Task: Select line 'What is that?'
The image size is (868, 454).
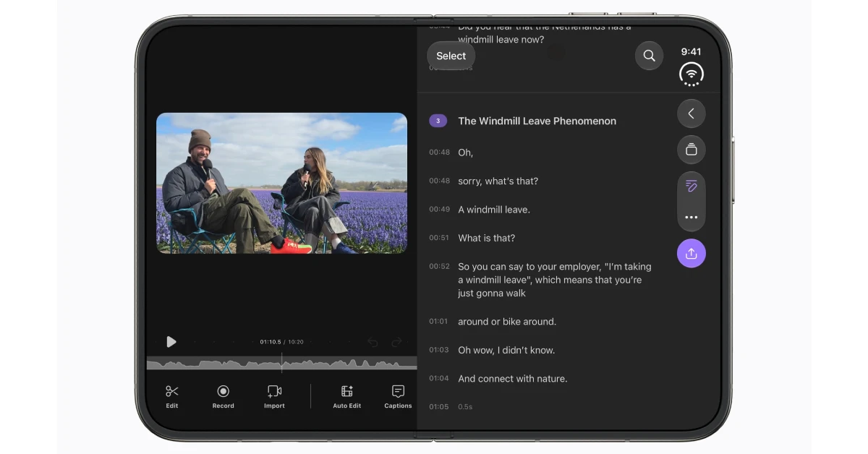Action: [487, 238]
